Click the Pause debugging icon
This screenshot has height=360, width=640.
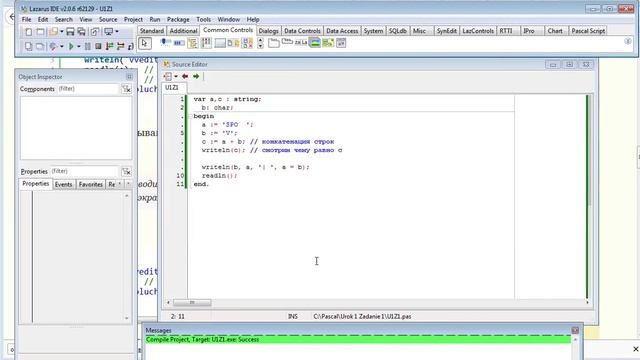click(87, 46)
